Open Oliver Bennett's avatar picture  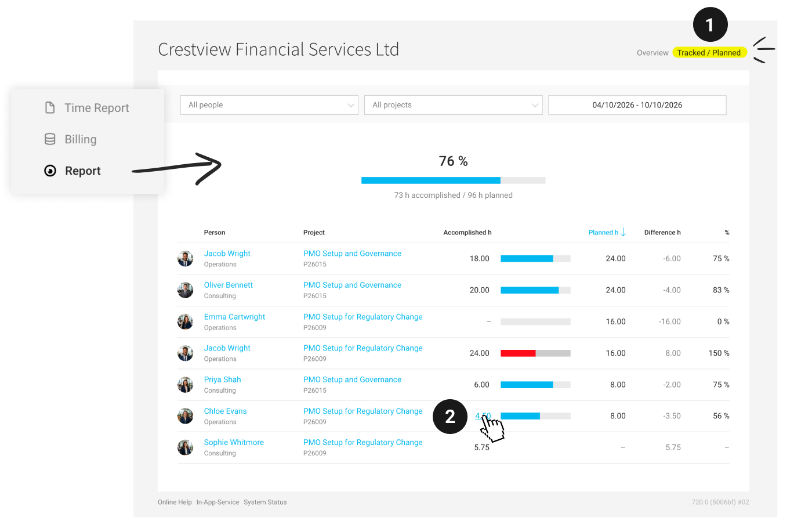tap(186, 290)
